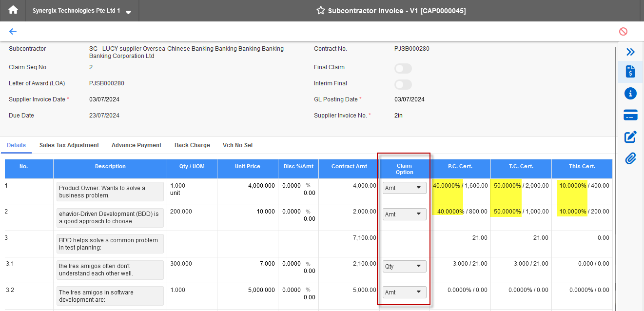Image resolution: width=644 pixels, height=311 pixels.
Task: Click the home icon in the top bar
Action: click(12, 10)
